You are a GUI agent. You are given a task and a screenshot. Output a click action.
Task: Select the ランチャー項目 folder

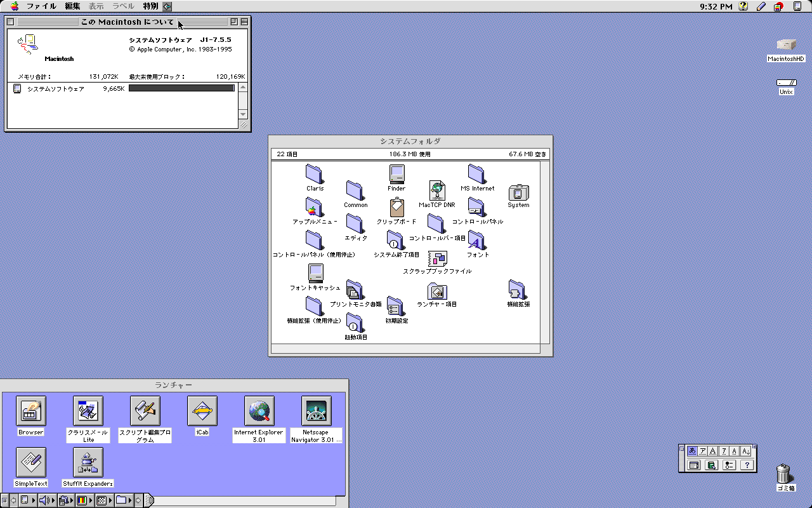coord(437,291)
